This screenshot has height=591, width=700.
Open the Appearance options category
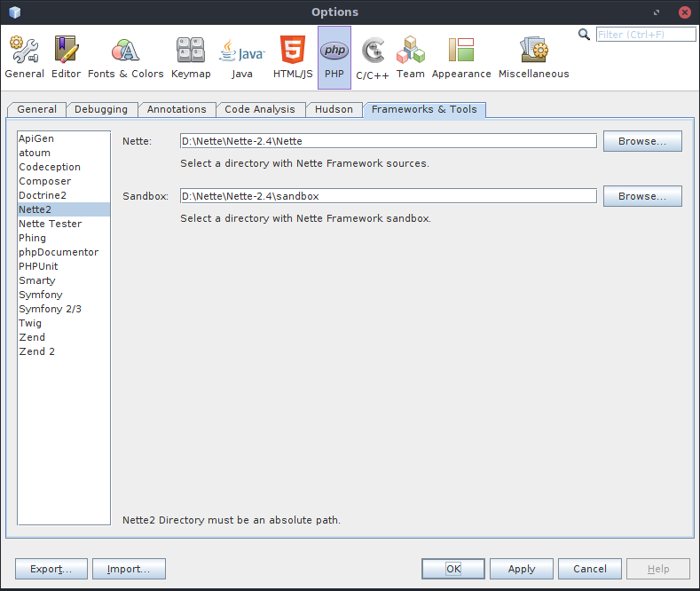[461, 58]
